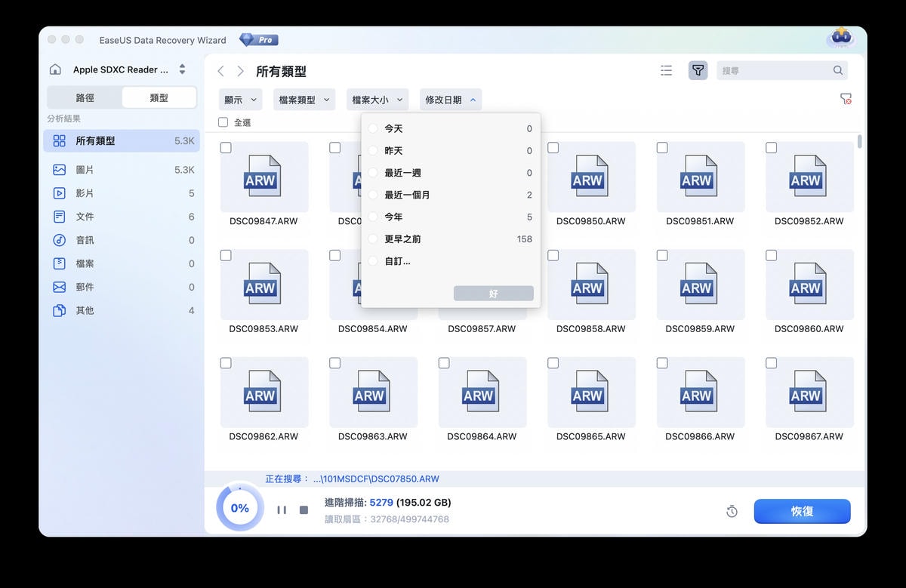The height and width of the screenshot is (588, 906).
Task: Check the 全選 select-all checkbox
Action: (x=223, y=122)
